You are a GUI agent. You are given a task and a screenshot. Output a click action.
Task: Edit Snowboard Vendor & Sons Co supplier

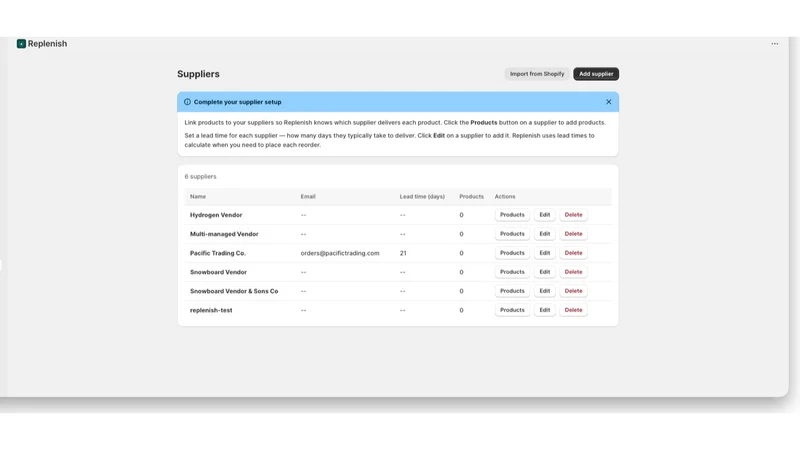[x=544, y=291]
